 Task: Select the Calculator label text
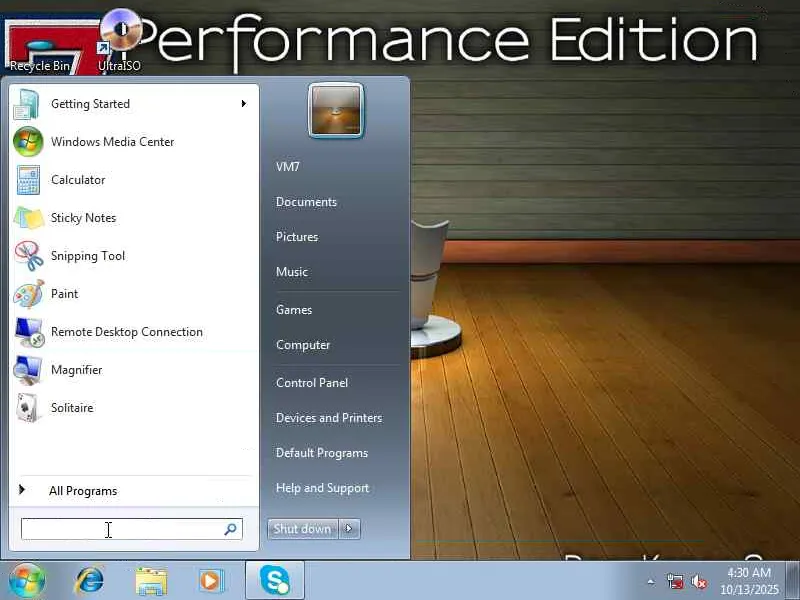[78, 180]
